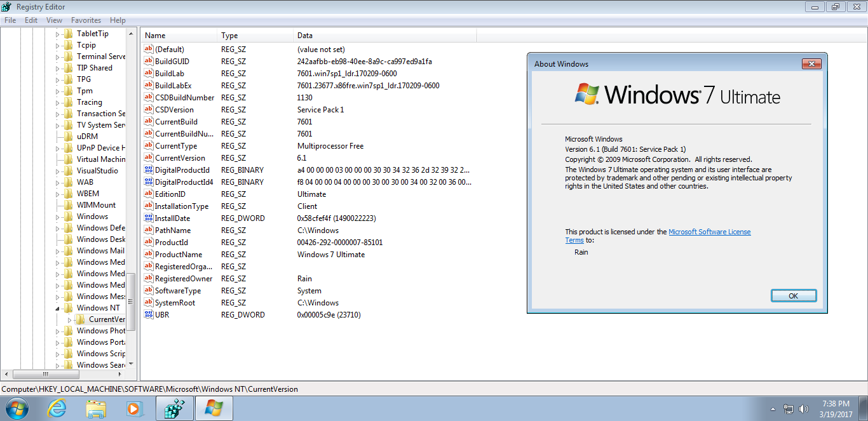Click the BuildLabEx string value icon
Viewport: 868px width, 421px height.
coord(149,86)
